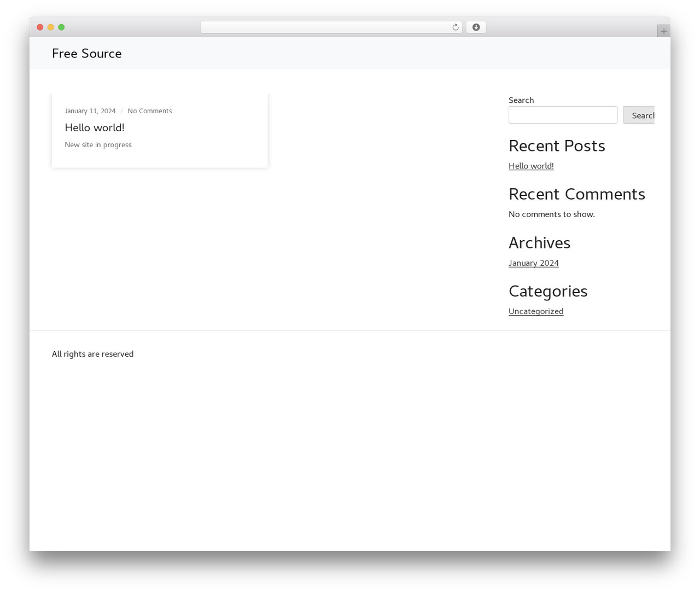
Task: Add a new browser tab with the plus icon
Action: coord(663,31)
